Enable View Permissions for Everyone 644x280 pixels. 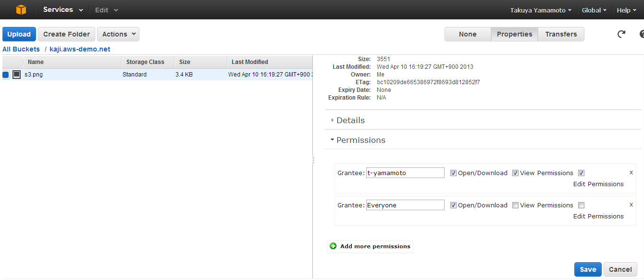point(515,205)
